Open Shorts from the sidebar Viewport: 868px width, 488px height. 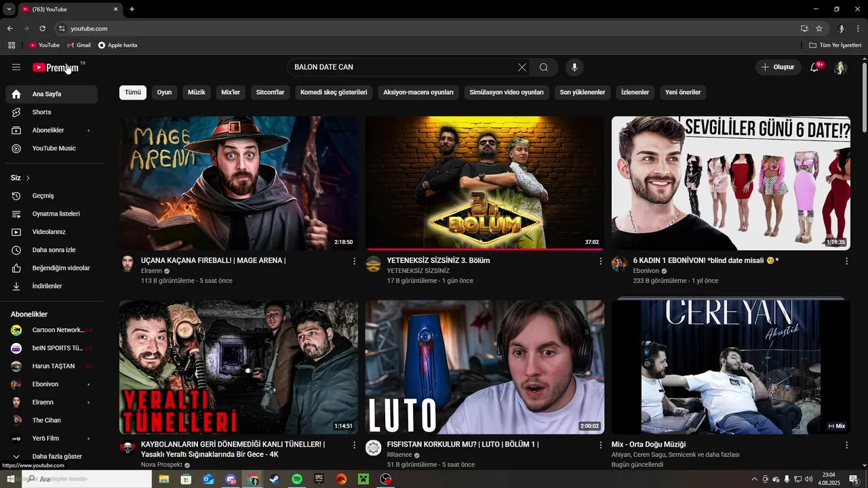click(52, 112)
